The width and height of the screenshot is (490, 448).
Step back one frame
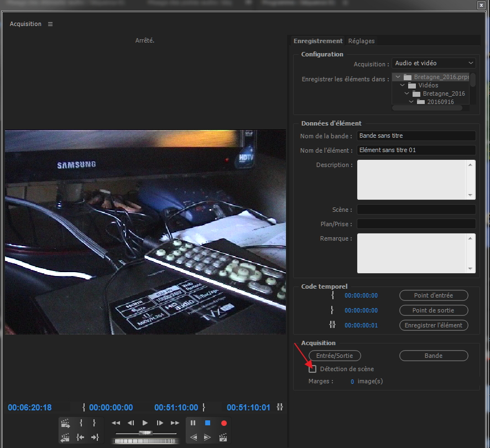pos(131,423)
